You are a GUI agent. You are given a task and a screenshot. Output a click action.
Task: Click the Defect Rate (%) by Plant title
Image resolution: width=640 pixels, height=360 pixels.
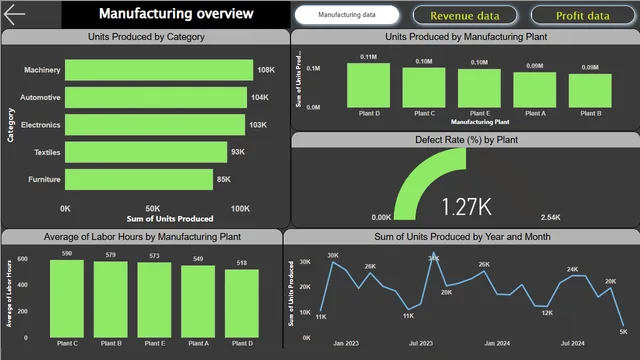pos(466,140)
